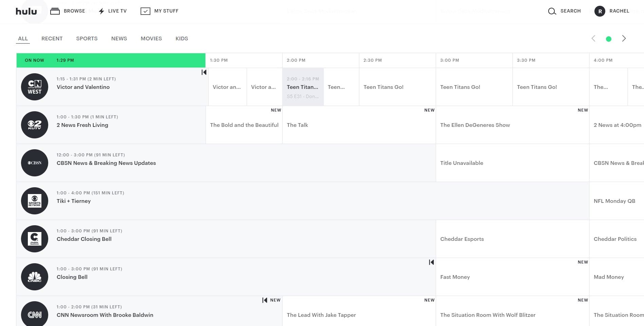Switch to the NEWS tab
Viewport: 644px width, 326px height.
(119, 39)
